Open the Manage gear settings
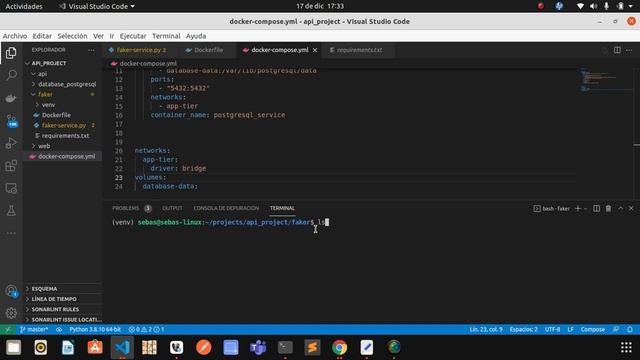The width and height of the screenshot is (640, 360). point(11,313)
